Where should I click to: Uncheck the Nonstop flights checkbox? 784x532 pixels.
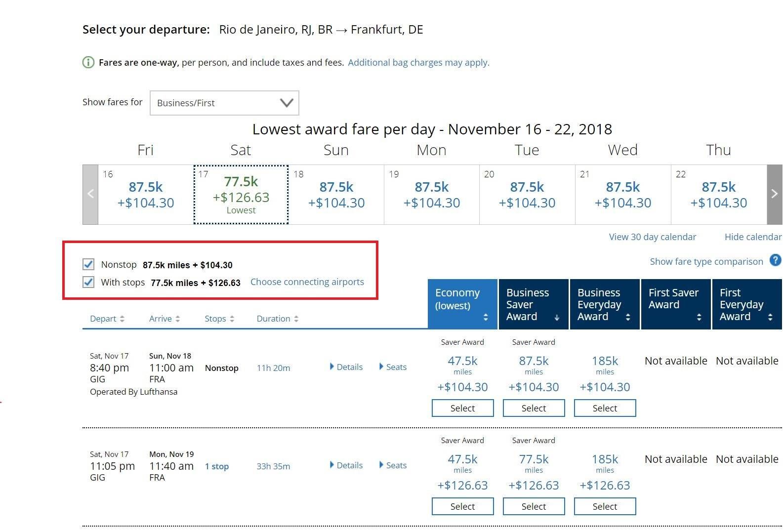pos(88,264)
